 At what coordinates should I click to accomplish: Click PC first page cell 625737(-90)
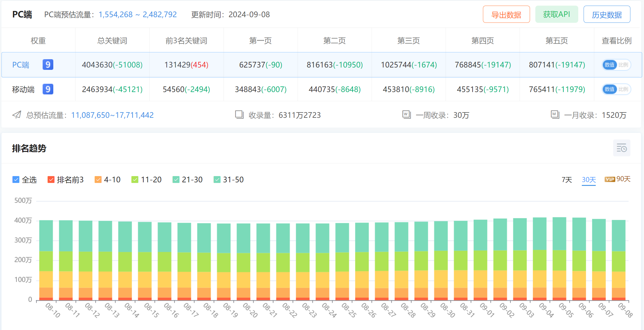[261, 65]
